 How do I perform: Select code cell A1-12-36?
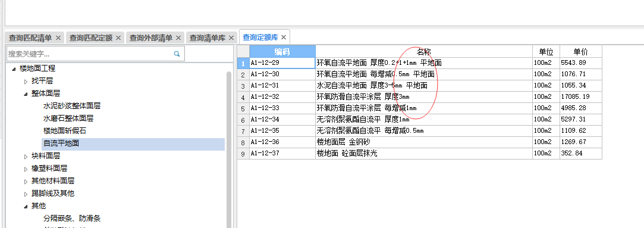282,142
